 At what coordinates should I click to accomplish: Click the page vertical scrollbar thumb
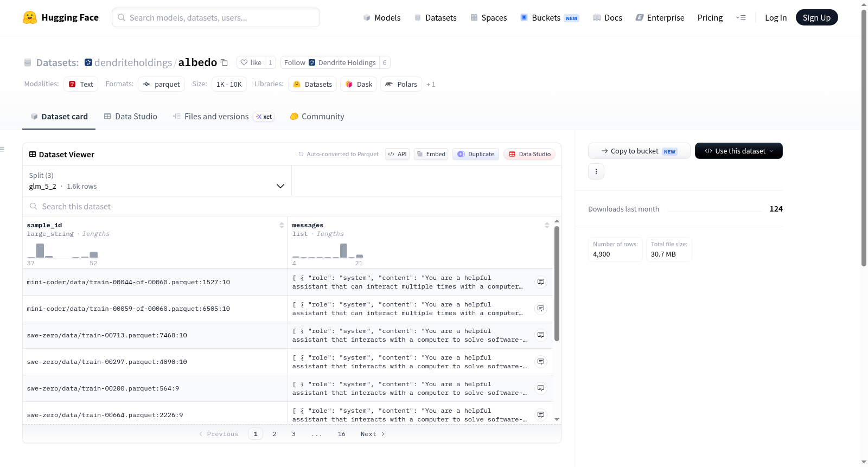[864, 138]
